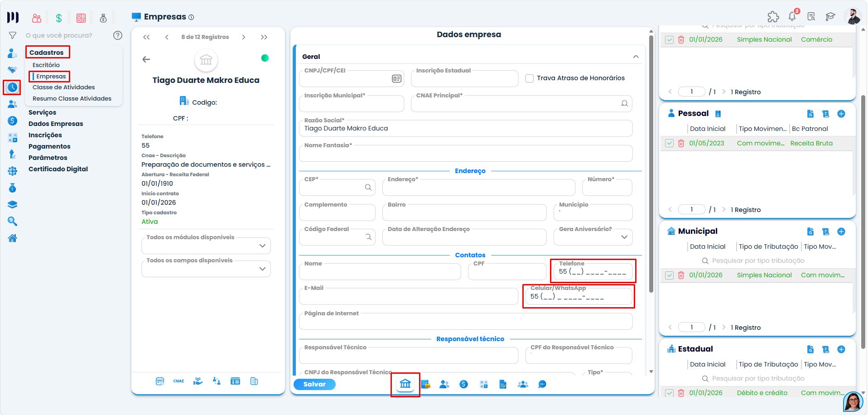Select Classe de Atividades menu item
The image size is (868, 415).
point(64,87)
